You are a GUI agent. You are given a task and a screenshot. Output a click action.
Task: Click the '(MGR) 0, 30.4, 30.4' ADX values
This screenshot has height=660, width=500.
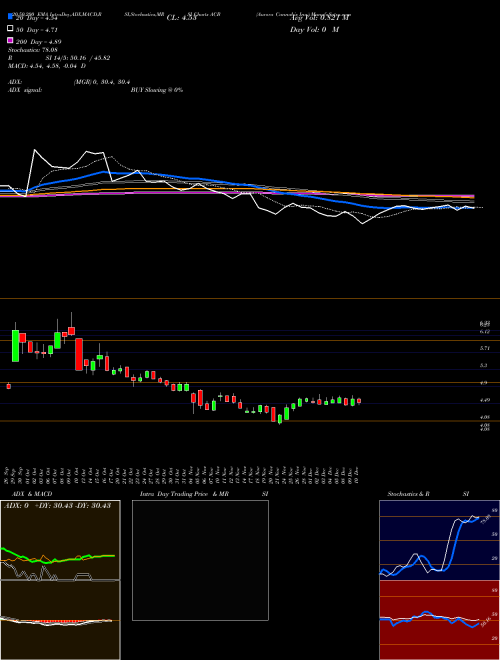click(x=102, y=82)
